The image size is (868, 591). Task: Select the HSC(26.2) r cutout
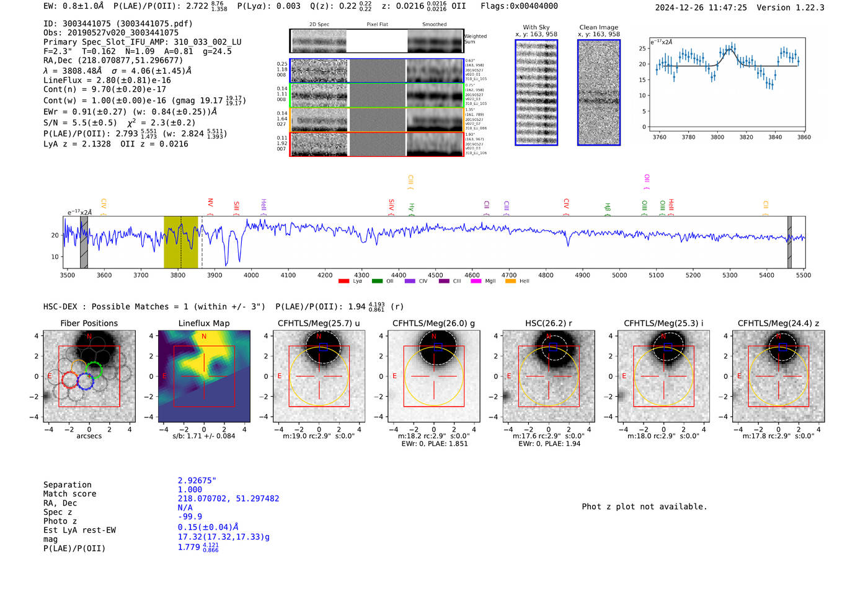(x=549, y=376)
